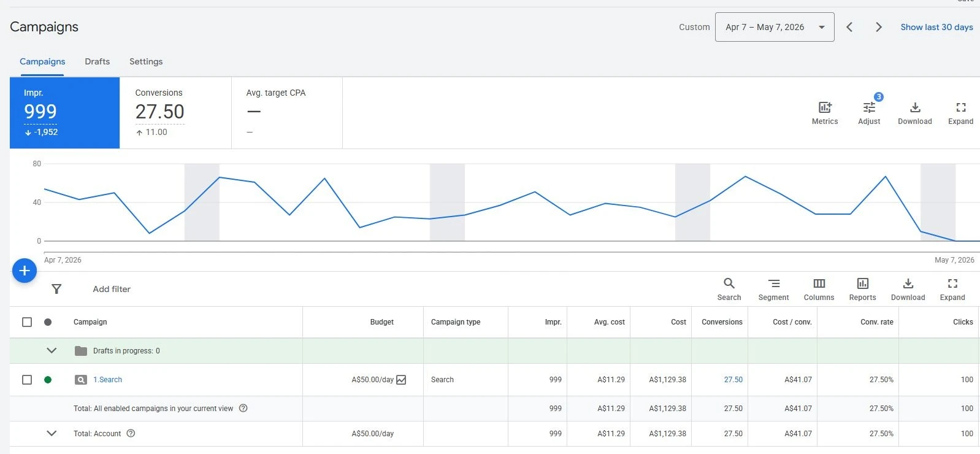Screen dimensions: 980x454
Task: Expand the chart with top Expand icon
Action: coord(961,108)
